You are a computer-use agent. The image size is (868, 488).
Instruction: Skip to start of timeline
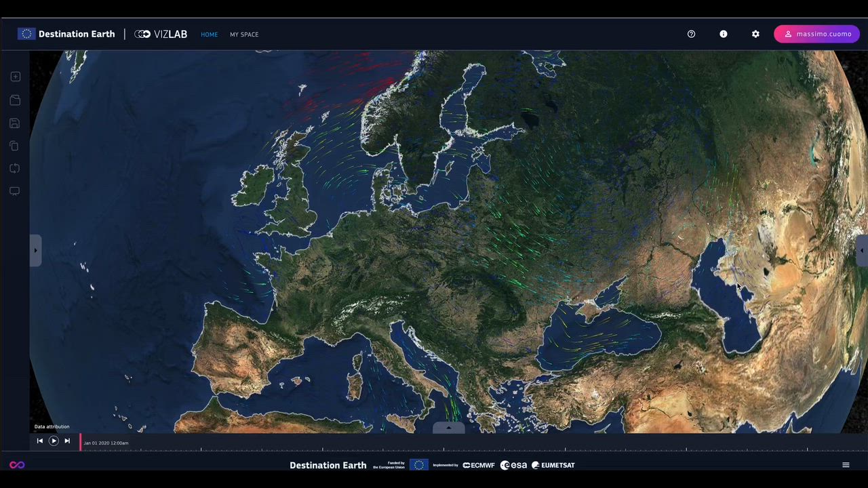click(39, 441)
